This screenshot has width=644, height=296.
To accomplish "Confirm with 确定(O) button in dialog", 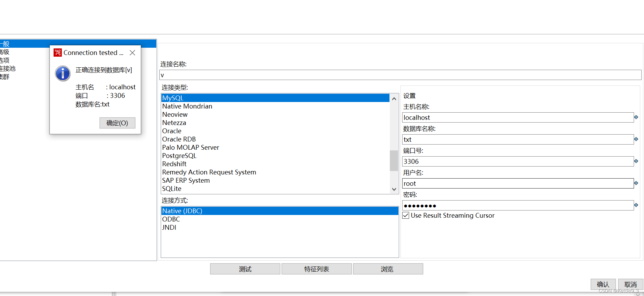I will (x=117, y=123).
